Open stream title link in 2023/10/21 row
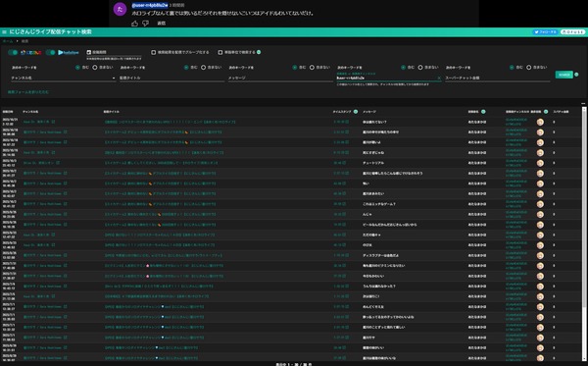The image size is (588, 366). click(171, 122)
